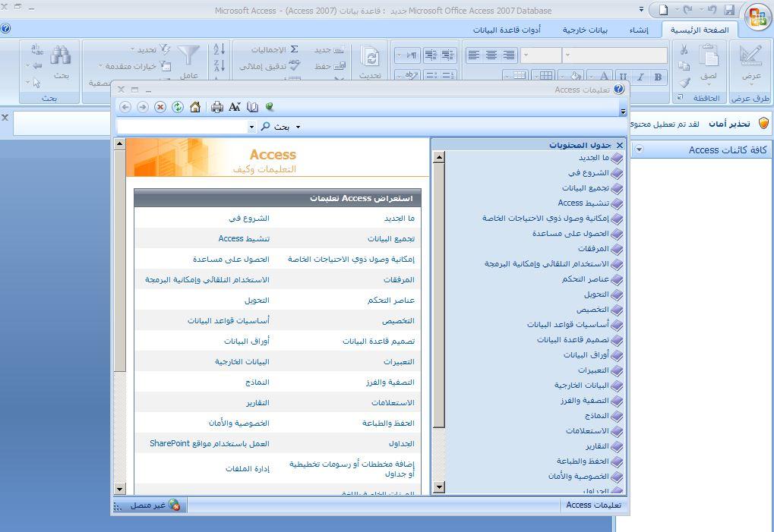Click the Print icon in help window
Viewport: 774px width, 532px height.
[217, 107]
